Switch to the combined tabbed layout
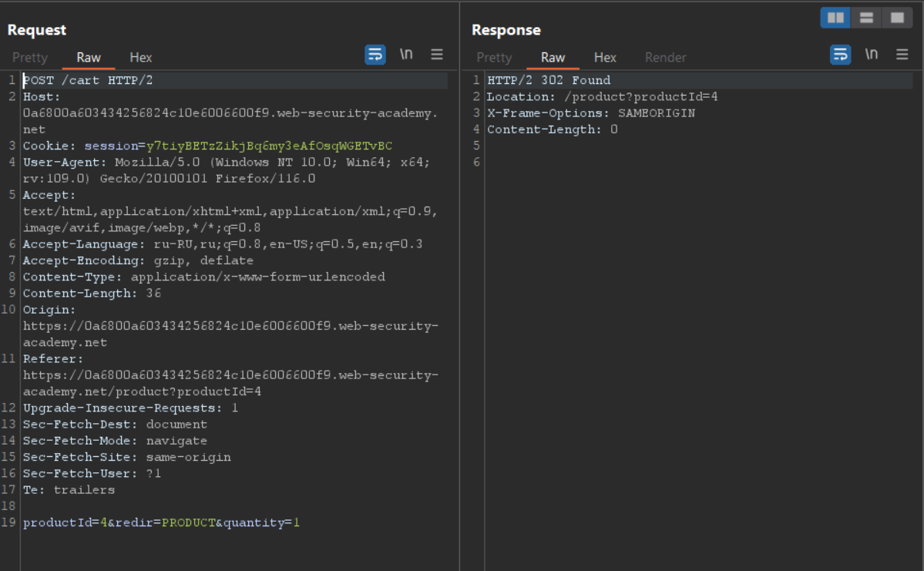Screen dimensions: 924x571 (x=897, y=18)
